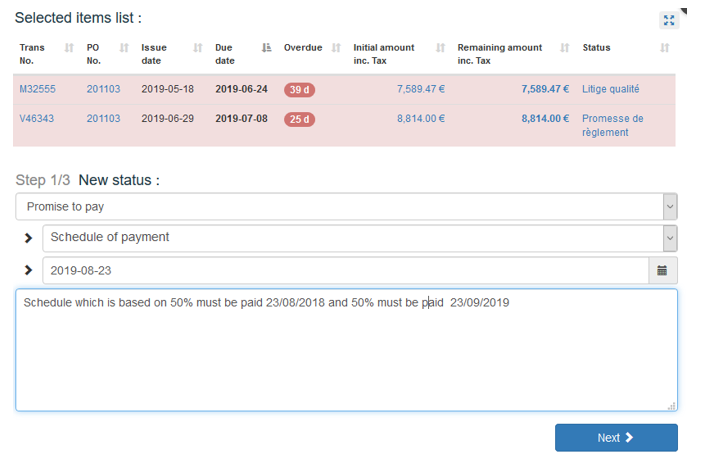Sort table by Status column
The width and height of the screenshot is (707, 475).
(x=665, y=48)
